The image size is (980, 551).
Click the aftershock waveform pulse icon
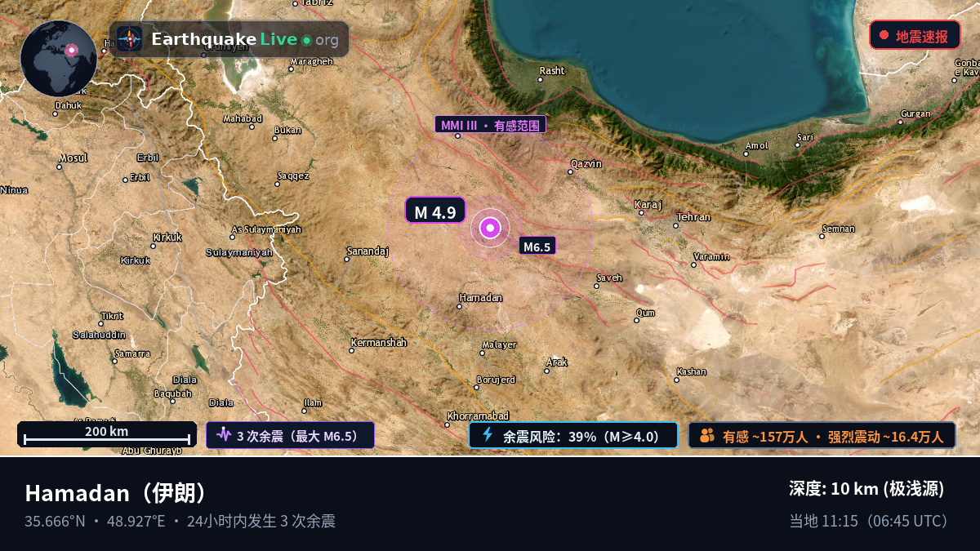tap(224, 435)
